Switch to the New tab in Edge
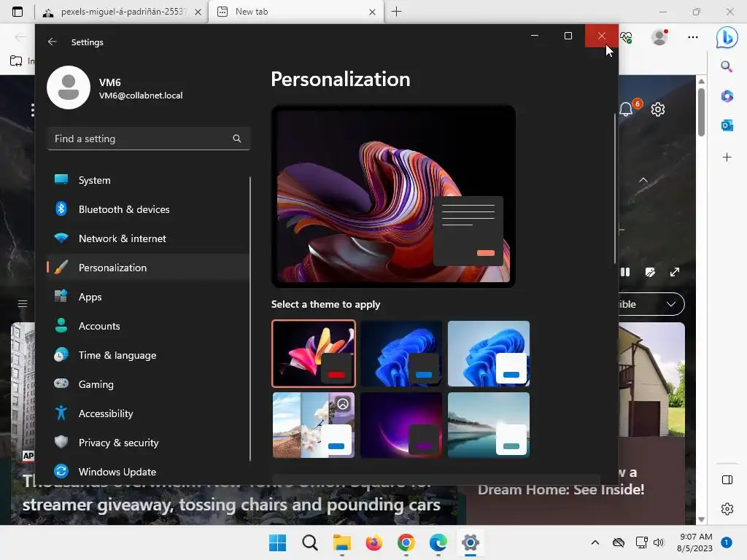 coord(295,12)
